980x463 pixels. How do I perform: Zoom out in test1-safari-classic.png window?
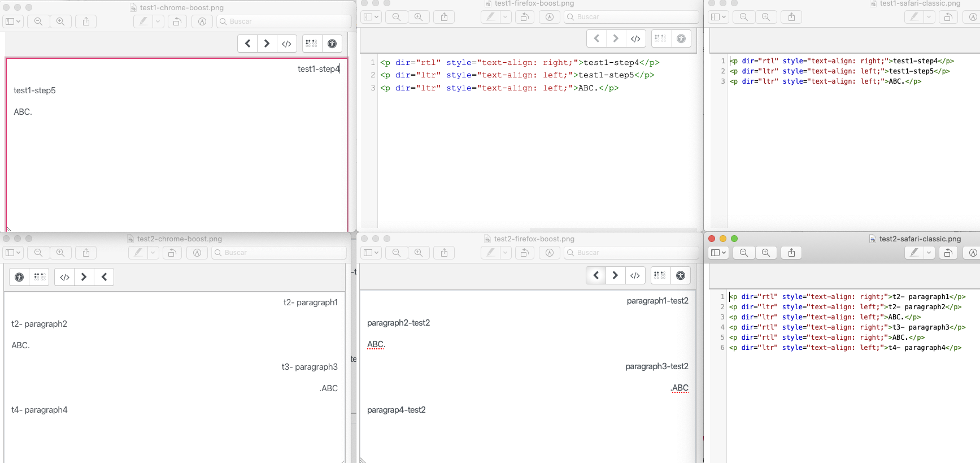[744, 17]
